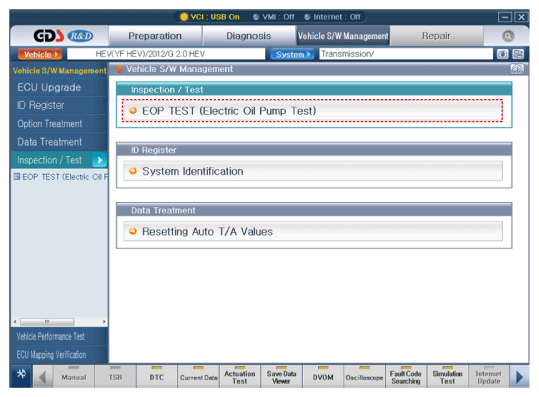The image size is (539, 397).
Task: Open Current Data in bottom toolbar
Action: (x=198, y=377)
